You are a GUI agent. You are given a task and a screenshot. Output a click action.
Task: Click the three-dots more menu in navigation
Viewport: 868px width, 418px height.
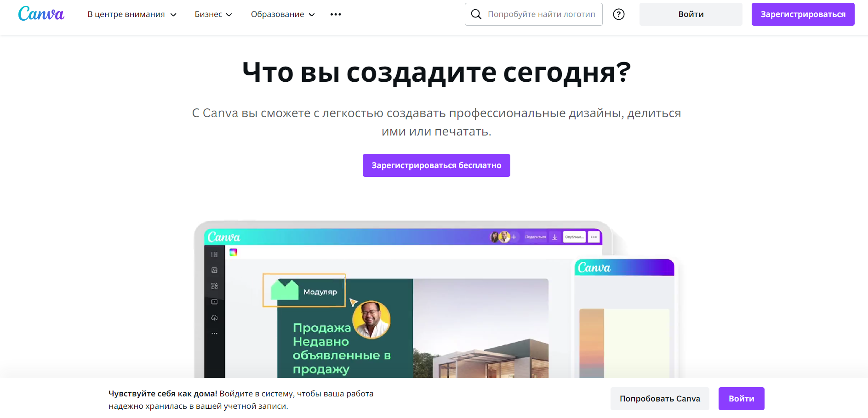tap(336, 14)
